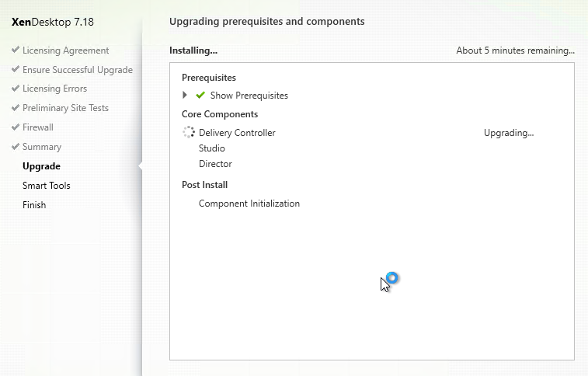
Task: Click the Director component entry
Action: [215, 164]
